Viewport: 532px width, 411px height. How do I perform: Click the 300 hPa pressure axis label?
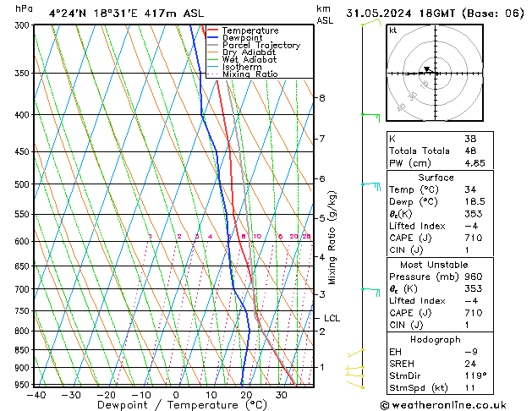(x=23, y=25)
